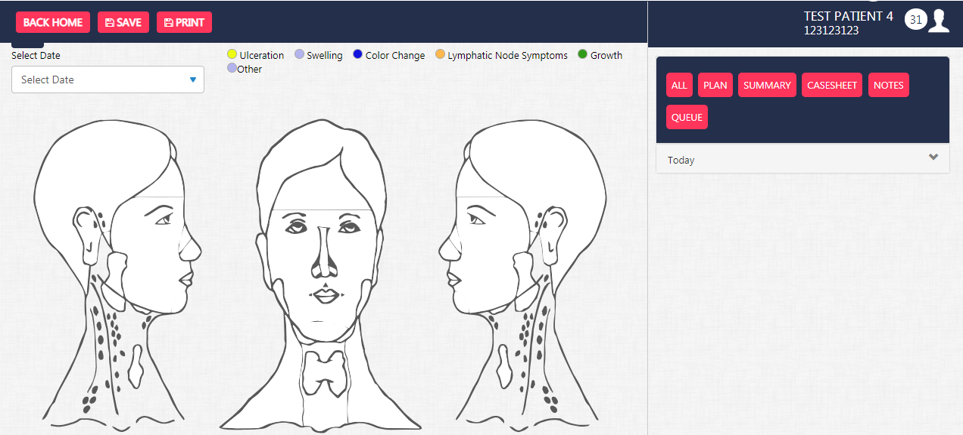Screen dimensions: 963x435
Task: Click the patient profile avatar icon
Action: tap(938, 20)
